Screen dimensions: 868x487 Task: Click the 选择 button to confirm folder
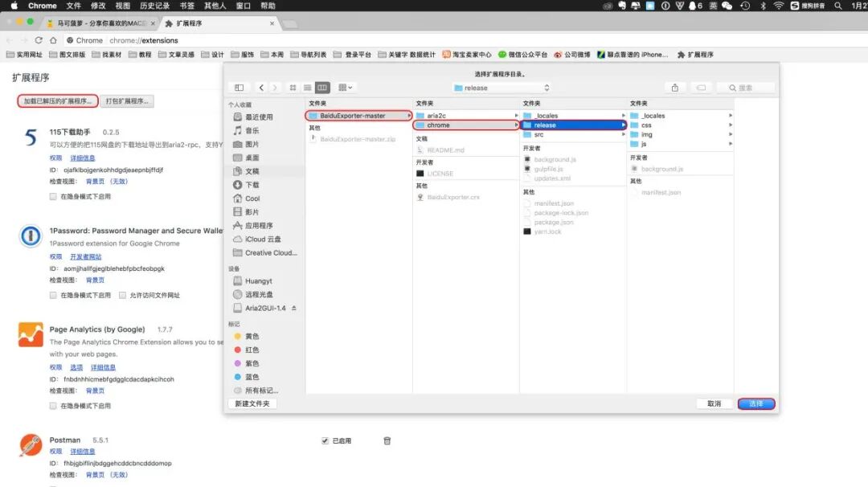click(x=755, y=404)
